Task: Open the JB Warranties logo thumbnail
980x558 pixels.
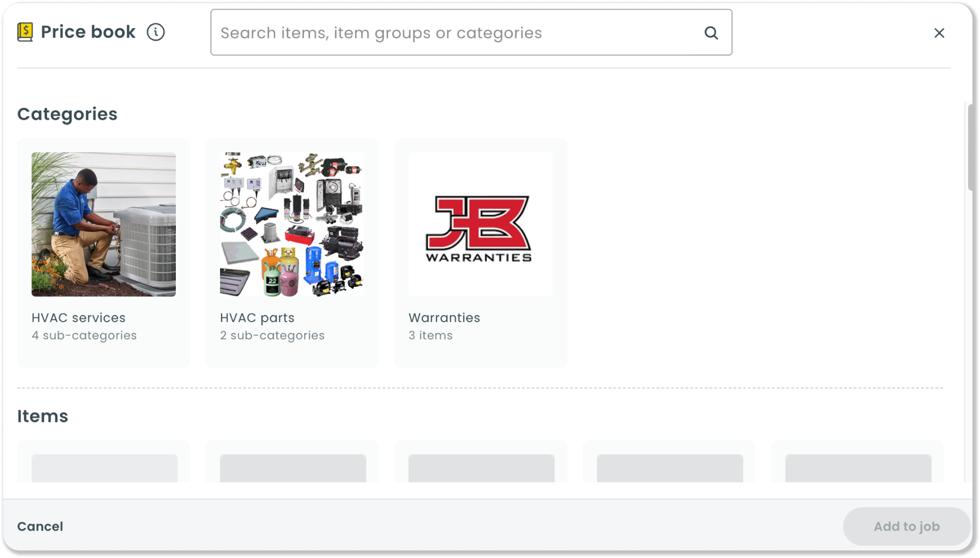Action: pyautogui.click(x=480, y=224)
